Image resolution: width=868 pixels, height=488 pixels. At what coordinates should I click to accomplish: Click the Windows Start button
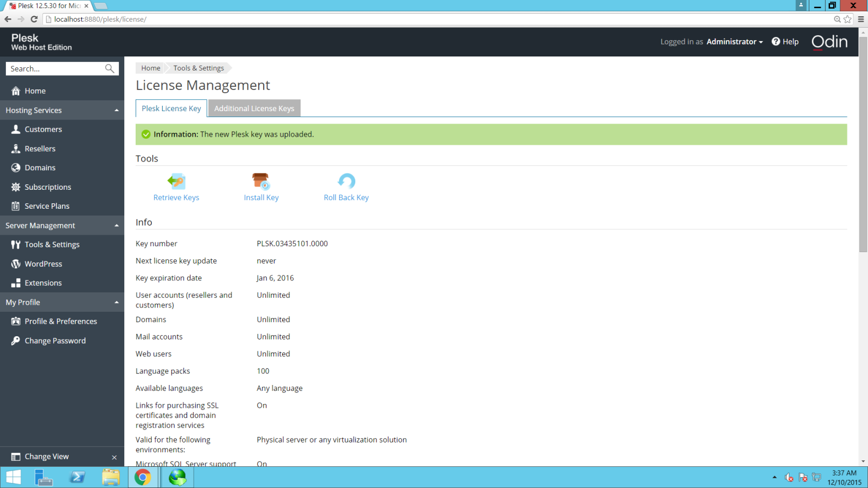[13, 478]
